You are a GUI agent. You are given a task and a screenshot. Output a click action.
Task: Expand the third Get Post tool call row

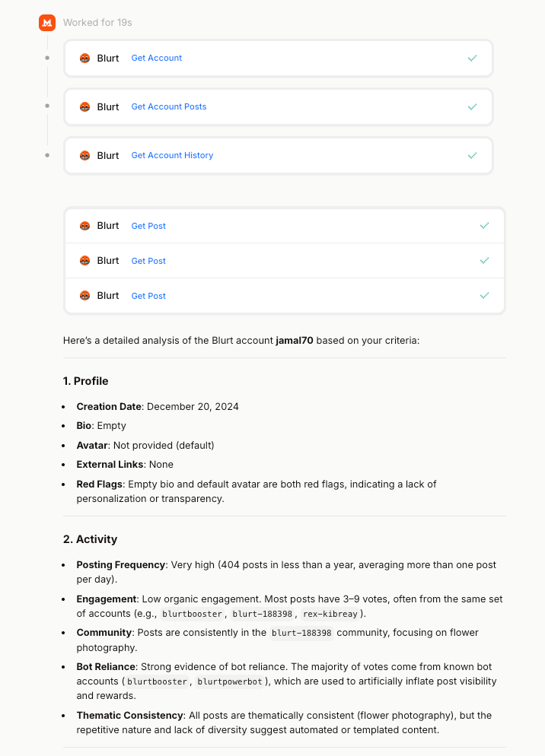pos(285,296)
